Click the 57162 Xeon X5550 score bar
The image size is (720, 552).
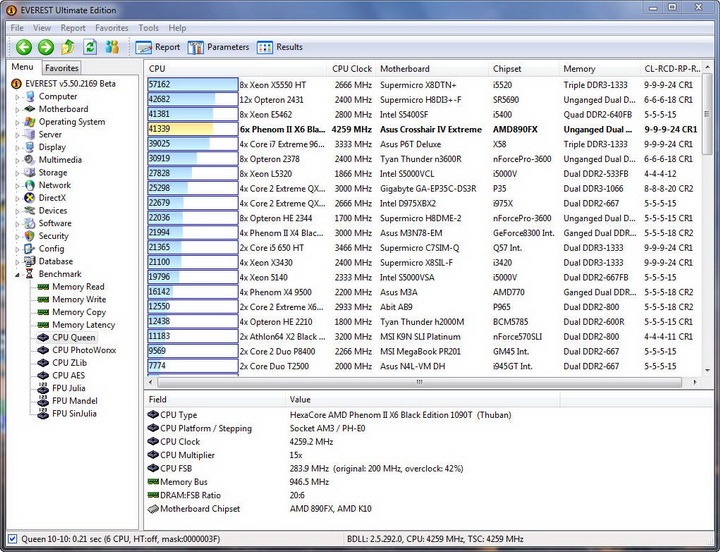tap(193, 84)
